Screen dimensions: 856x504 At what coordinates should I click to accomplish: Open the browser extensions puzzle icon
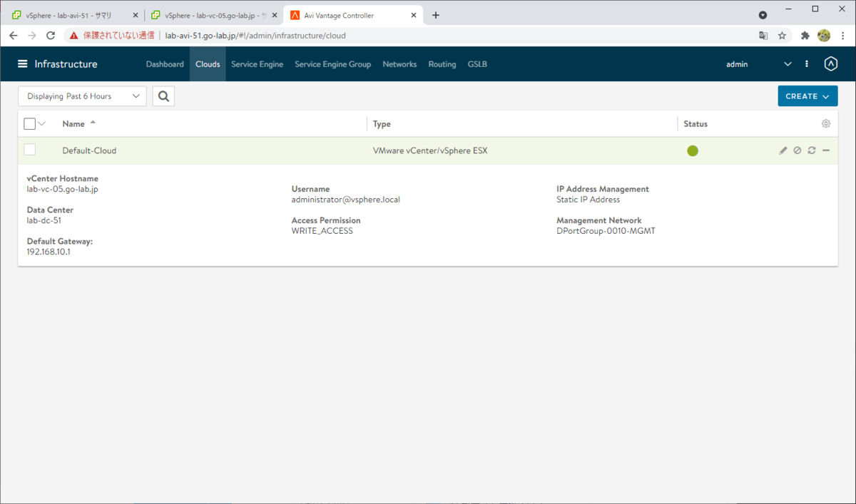(805, 35)
